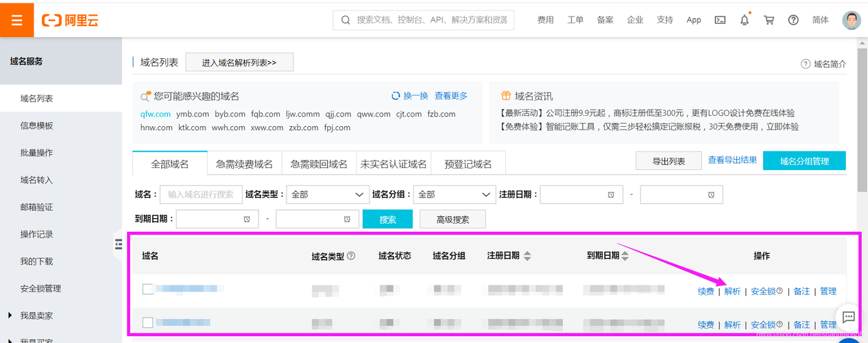This screenshot has height=343, width=868.
Task: Switch to the 未实名认证域名 tab
Action: click(393, 164)
